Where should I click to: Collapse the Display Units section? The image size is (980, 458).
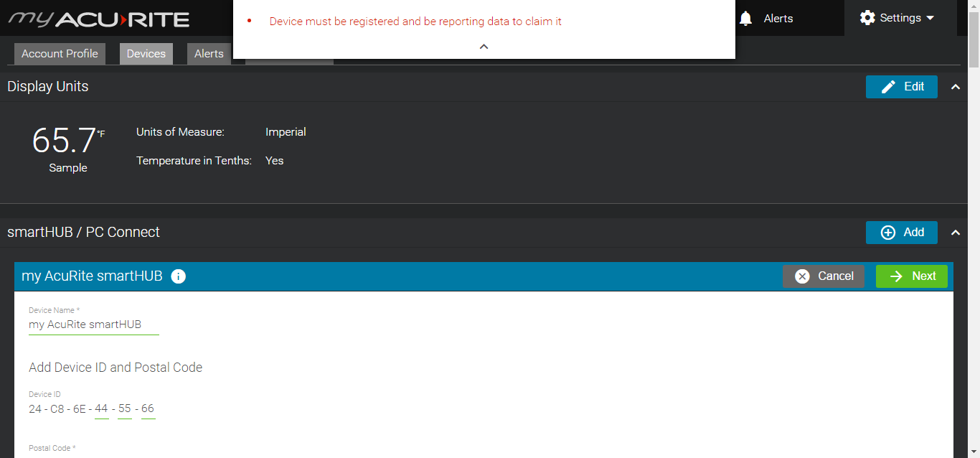click(x=955, y=87)
